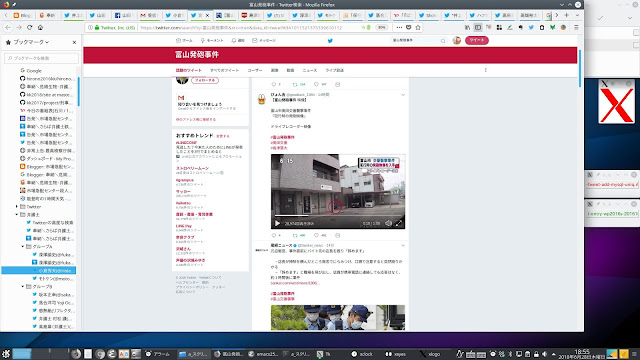The width and height of the screenshot is (640, 360).
Task: Switch to xclock in the taskbar
Action: 362,354
